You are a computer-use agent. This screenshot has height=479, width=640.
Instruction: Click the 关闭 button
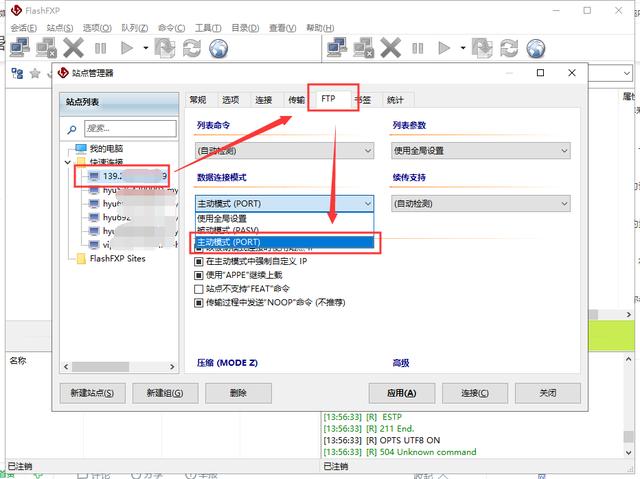tap(548, 393)
